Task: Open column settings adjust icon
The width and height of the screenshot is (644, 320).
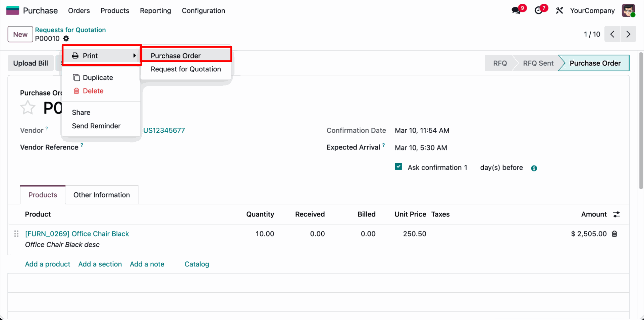Action: [616, 214]
